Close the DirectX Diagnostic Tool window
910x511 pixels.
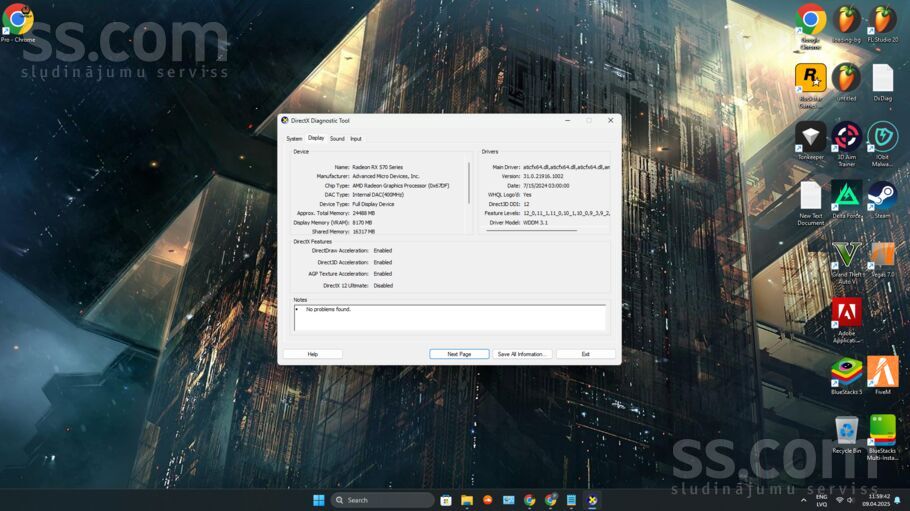tap(611, 120)
